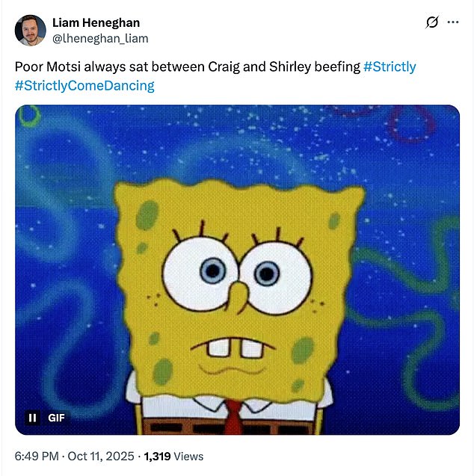Screen dimensions: 474x476
Task: Click the Grok slashed-circle icon
Action: coord(431,22)
